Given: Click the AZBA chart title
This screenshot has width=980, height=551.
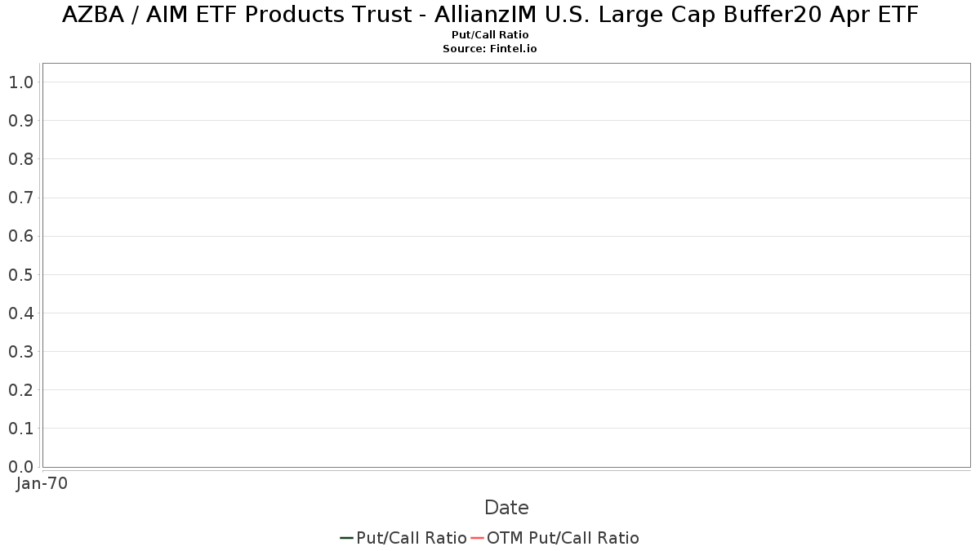Looking at the screenshot, I should (x=490, y=15).
